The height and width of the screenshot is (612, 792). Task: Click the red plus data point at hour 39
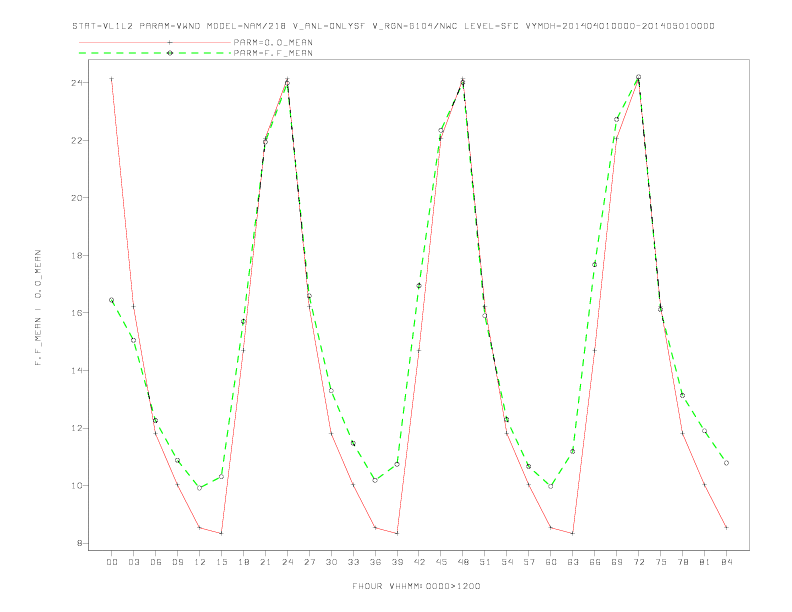click(x=397, y=533)
